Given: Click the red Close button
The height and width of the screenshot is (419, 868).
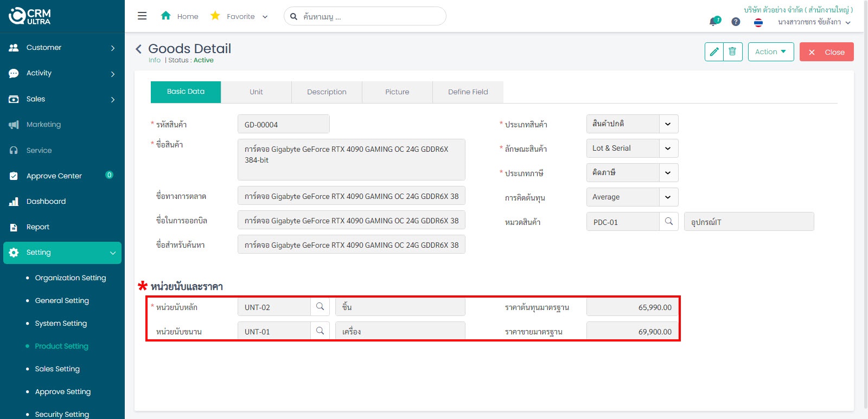Looking at the screenshot, I should tap(826, 52).
